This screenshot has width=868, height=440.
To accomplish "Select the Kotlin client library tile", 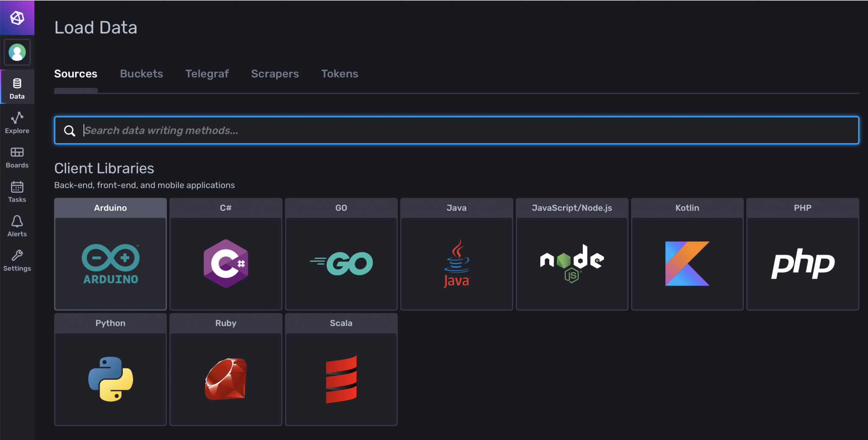I will pyautogui.click(x=687, y=254).
